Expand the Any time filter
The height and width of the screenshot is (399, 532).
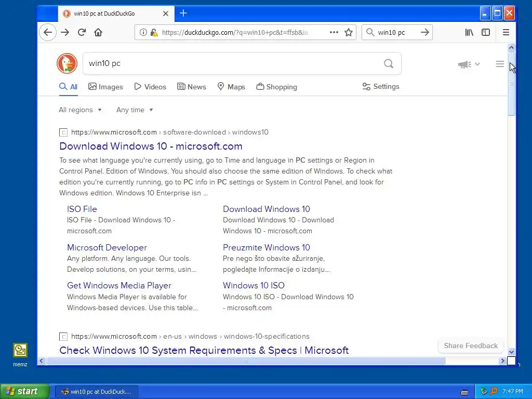(x=135, y=110)
